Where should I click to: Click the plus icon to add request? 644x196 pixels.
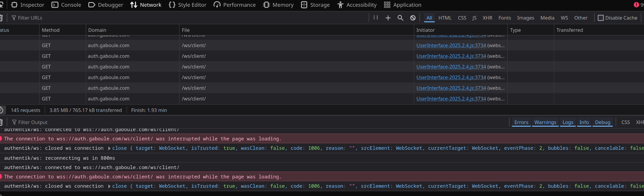[388, 18]
